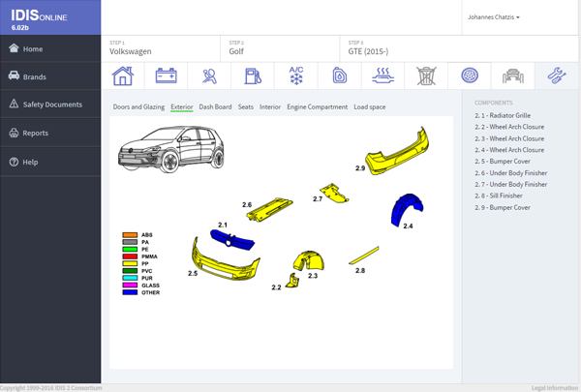Select the crossed-out waste bin icon
Screen dimensions: 581x392
tap(426, 75)
